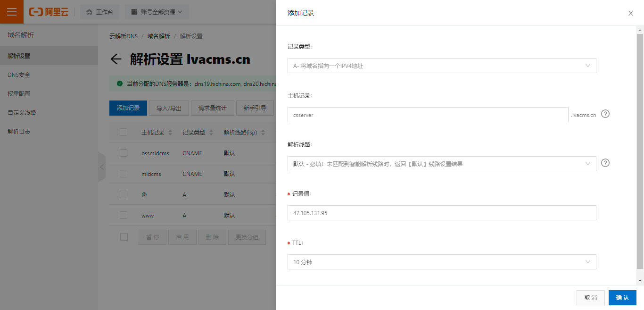Open the 解析线路 dropdown
This screenshot has width=644, height=310.
click(x=442, y=164)
